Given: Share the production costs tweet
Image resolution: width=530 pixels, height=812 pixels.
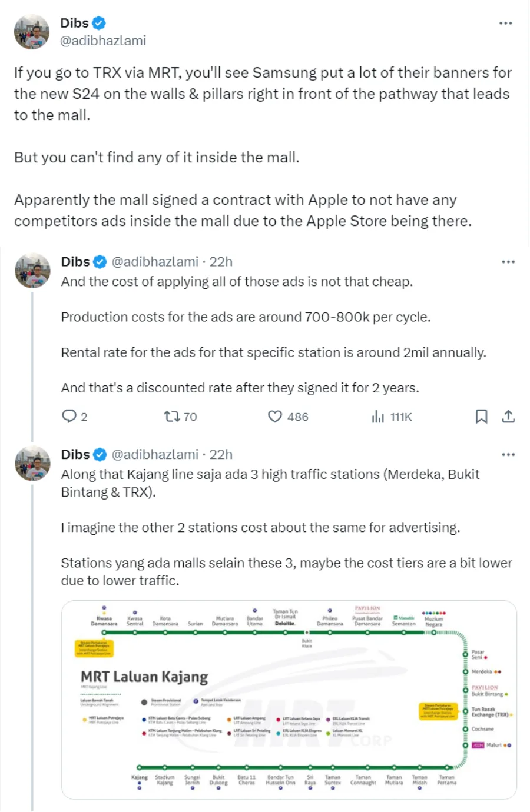Looking at the screenshot, I should click(508, 417).
